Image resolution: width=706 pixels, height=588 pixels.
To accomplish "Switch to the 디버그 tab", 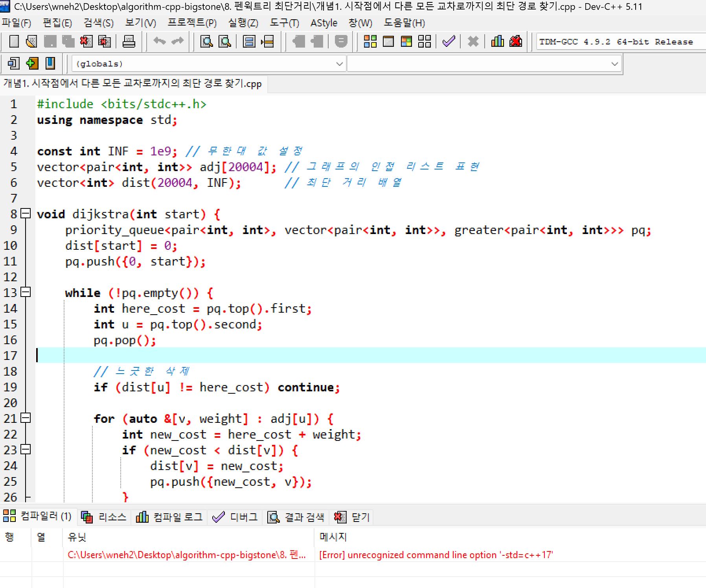I will point(235,517).
